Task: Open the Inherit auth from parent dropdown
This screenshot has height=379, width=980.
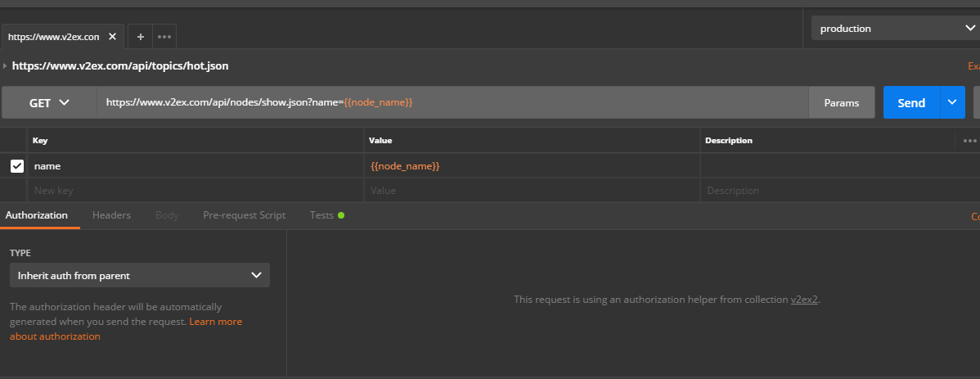Action: pyautogui.click(x=140, y=275)
